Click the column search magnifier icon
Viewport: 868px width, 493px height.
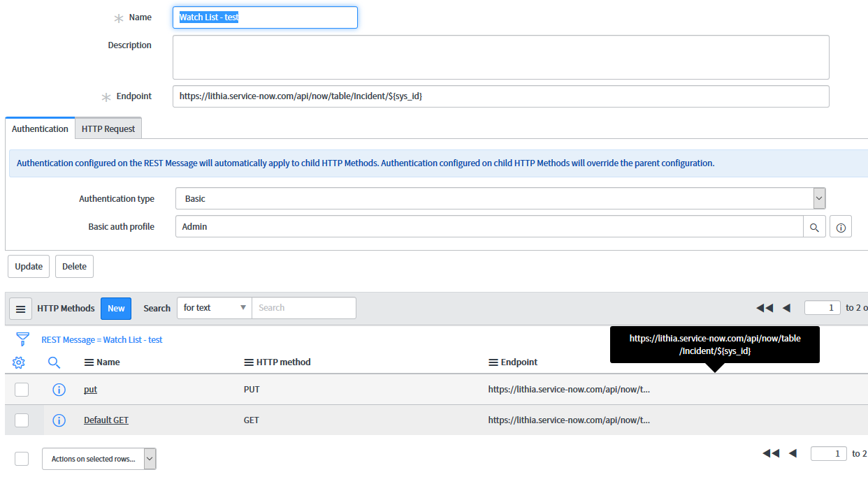[x=55, y=362]
